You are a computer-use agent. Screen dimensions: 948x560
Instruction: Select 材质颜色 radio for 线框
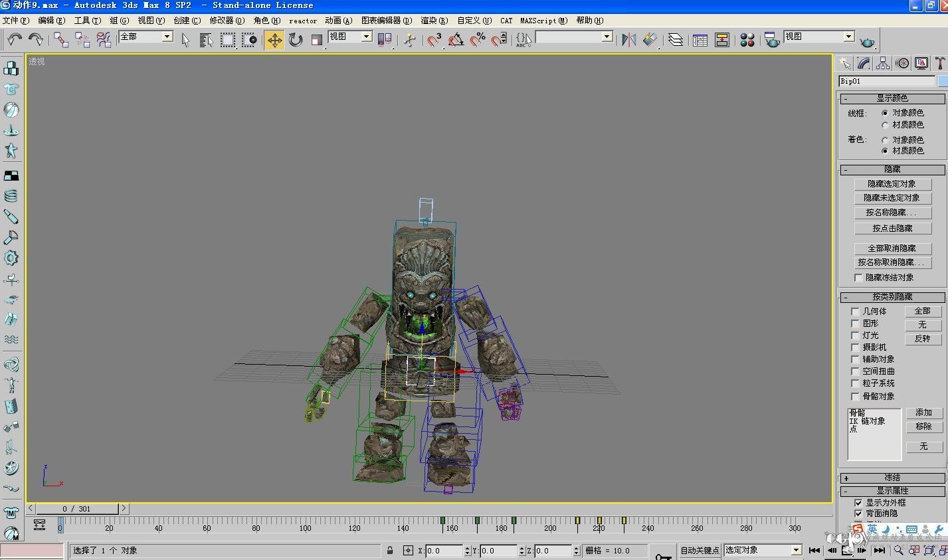[x=885, y=125]
